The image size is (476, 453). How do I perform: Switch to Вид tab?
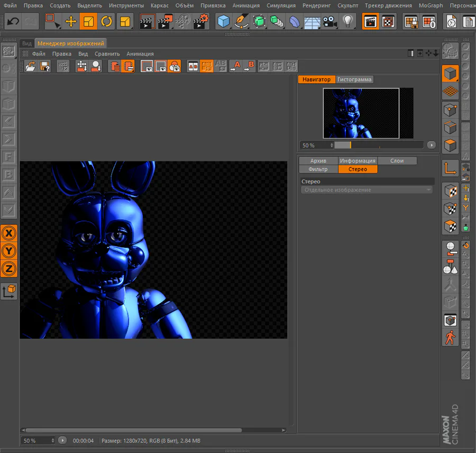(x=27, y=43)
